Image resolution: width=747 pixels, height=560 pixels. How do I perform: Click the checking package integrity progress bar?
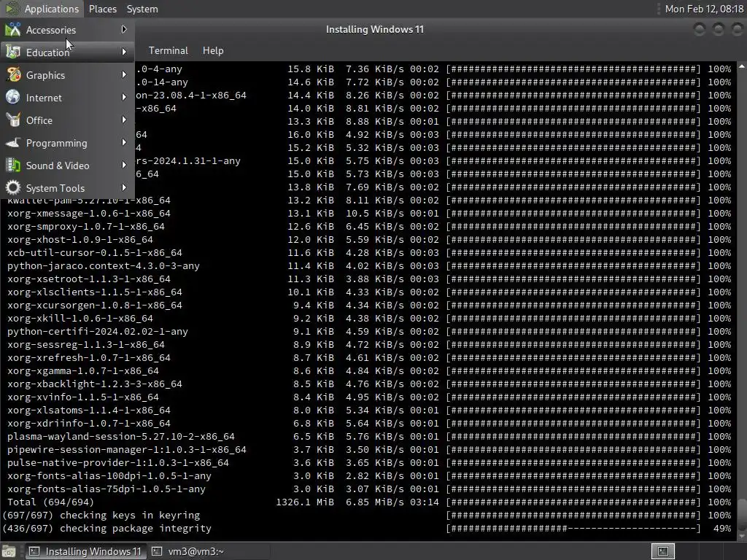tap(573, 528)
